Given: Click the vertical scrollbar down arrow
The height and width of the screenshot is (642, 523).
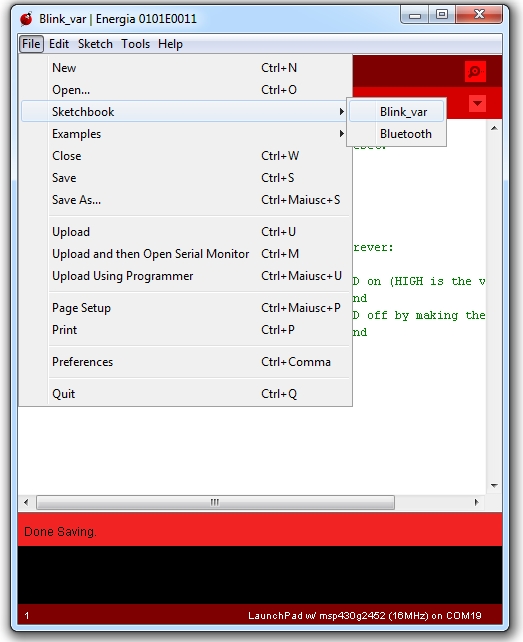Looking at the screenshot, I should pyautogui.click(x=494, y=486).
